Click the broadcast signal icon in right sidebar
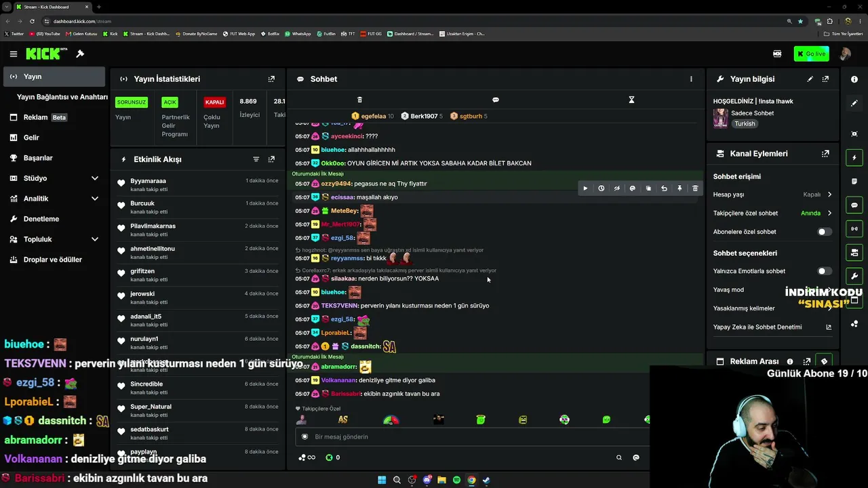 pyautogui.click(x=854, y=229)
